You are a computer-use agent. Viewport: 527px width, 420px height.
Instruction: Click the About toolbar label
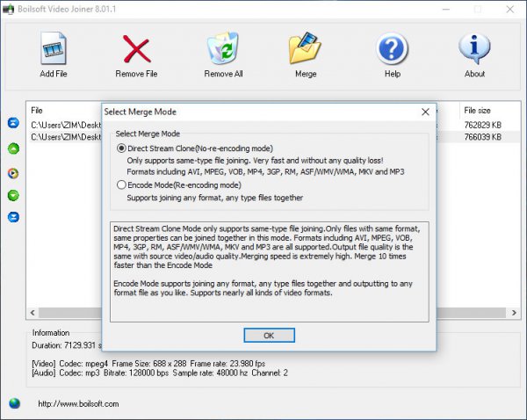coord(474,74)
